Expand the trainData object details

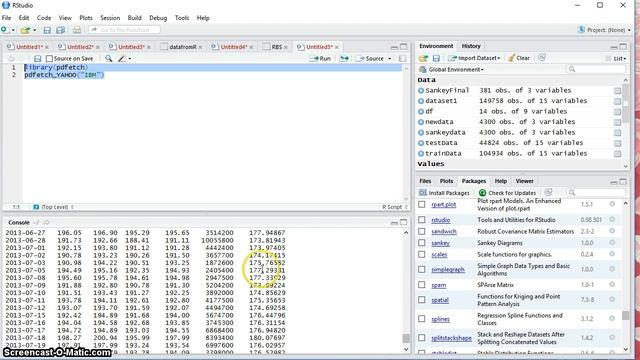[421, 153]
